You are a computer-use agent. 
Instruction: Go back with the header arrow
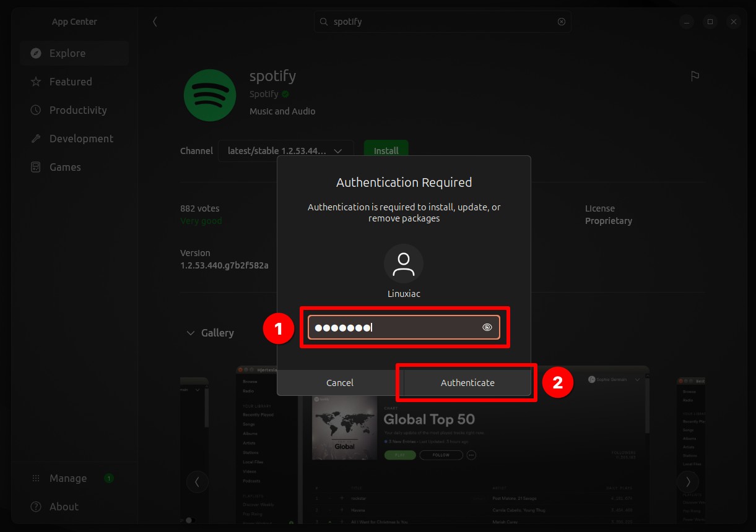[155, 22]
